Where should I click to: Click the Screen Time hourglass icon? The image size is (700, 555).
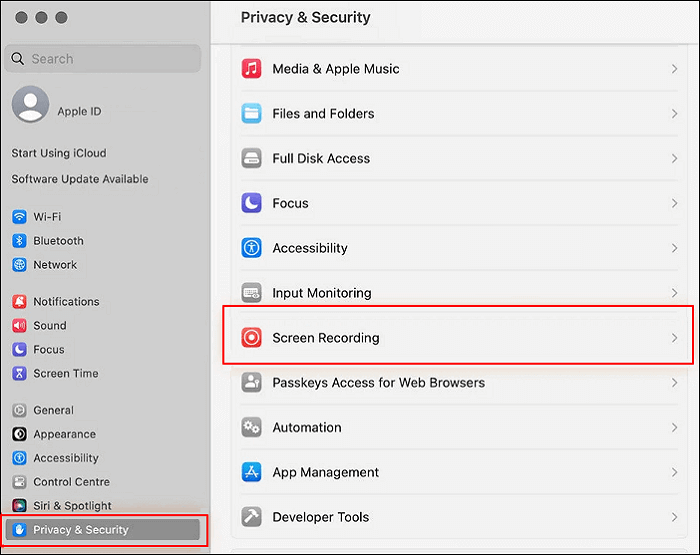(x=19, y=373)
